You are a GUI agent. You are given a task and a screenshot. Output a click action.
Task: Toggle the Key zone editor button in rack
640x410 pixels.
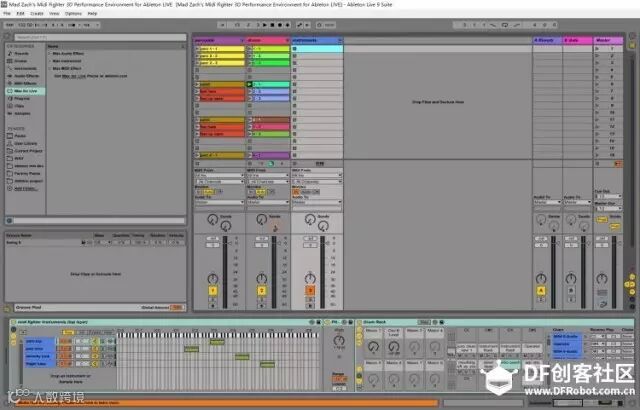click(69, 332)
